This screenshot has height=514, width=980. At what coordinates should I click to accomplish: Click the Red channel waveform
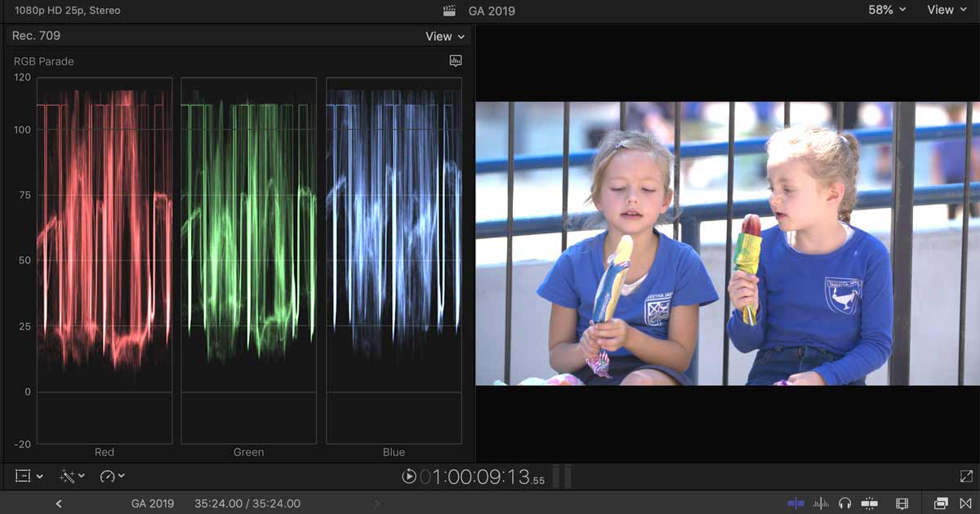tap(105, 260)
